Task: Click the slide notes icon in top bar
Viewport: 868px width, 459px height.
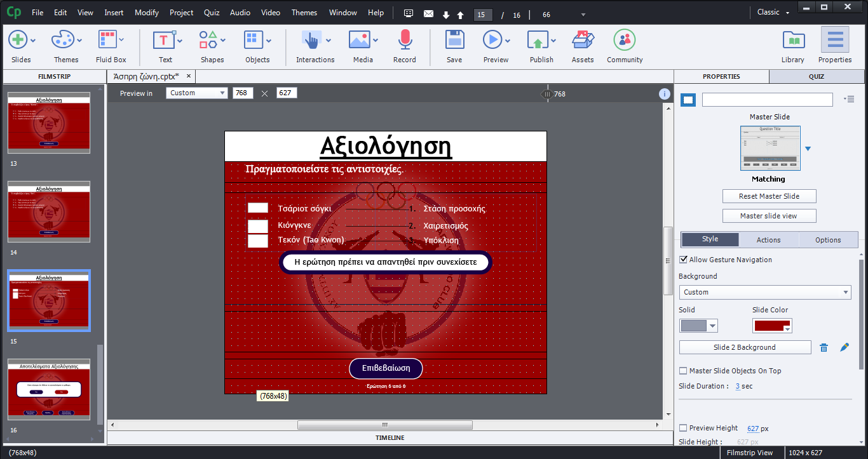Action: 409,13
